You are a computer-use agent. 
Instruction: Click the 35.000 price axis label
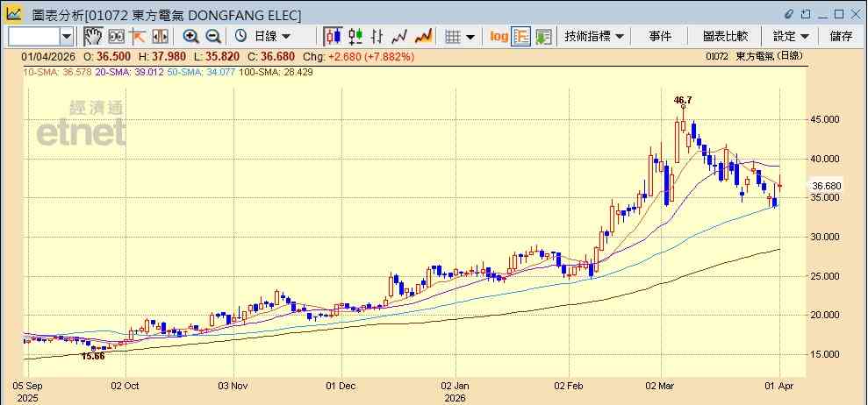coord(825,197)
